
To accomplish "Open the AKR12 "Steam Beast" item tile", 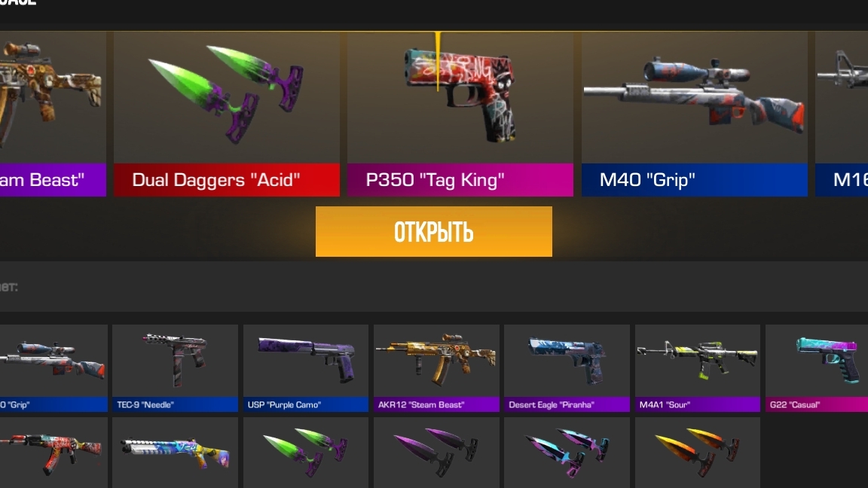I will point(436,368).
